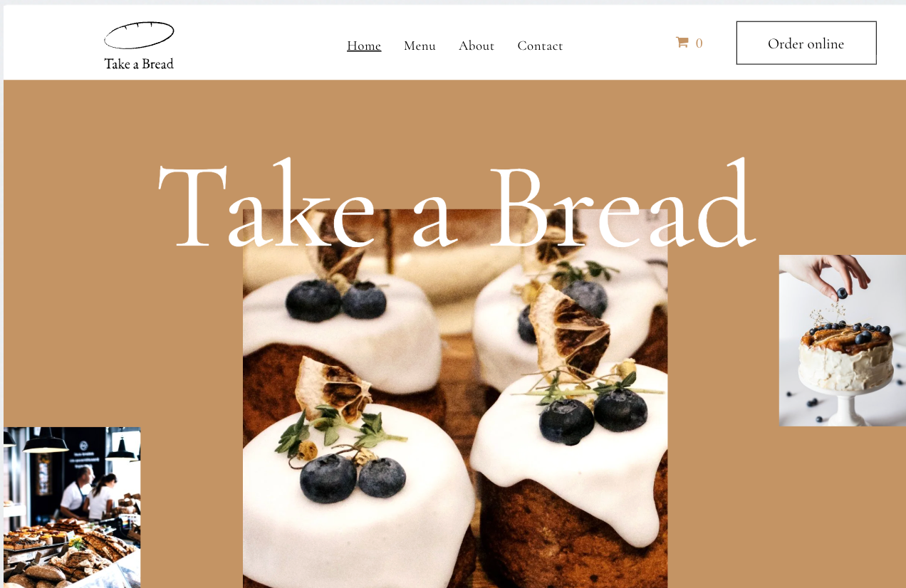The image size is (906, 588).
Task: Click the Order online button
Action: click(806, 43)
